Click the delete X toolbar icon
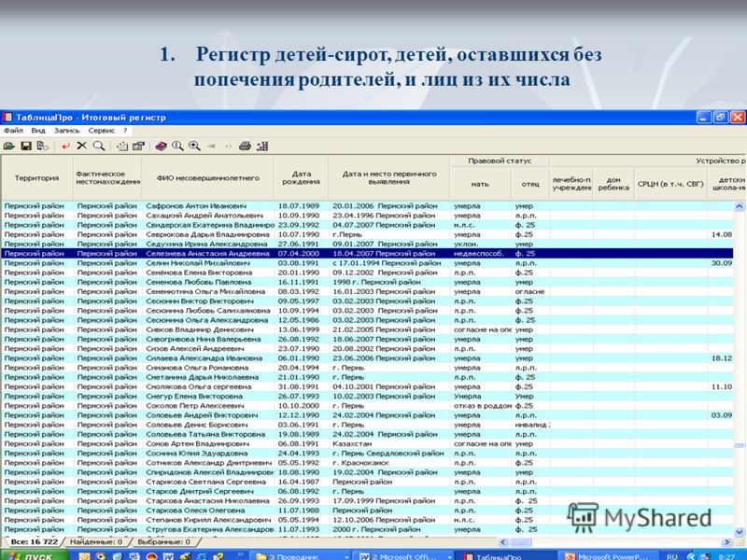The image size is (747, 560). (82, 146)
